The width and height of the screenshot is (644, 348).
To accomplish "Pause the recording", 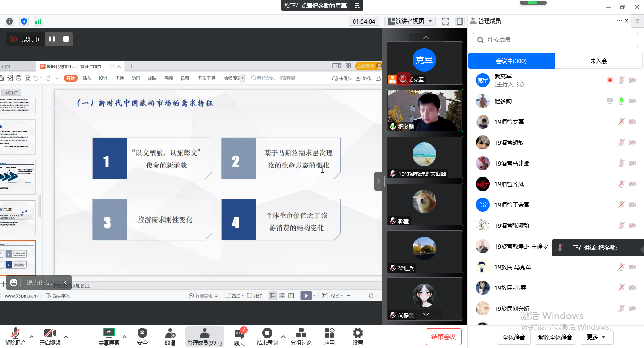I will (52, 39).
